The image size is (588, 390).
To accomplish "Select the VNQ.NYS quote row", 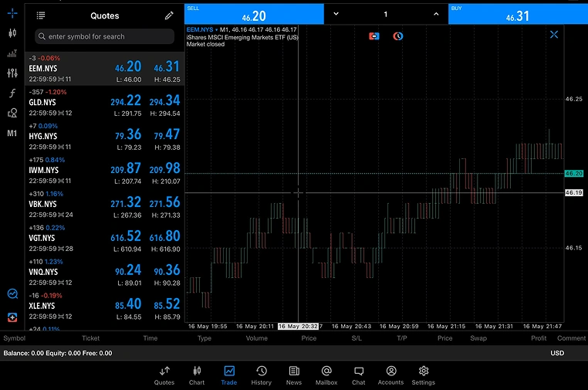I will (x=105, y=272).
